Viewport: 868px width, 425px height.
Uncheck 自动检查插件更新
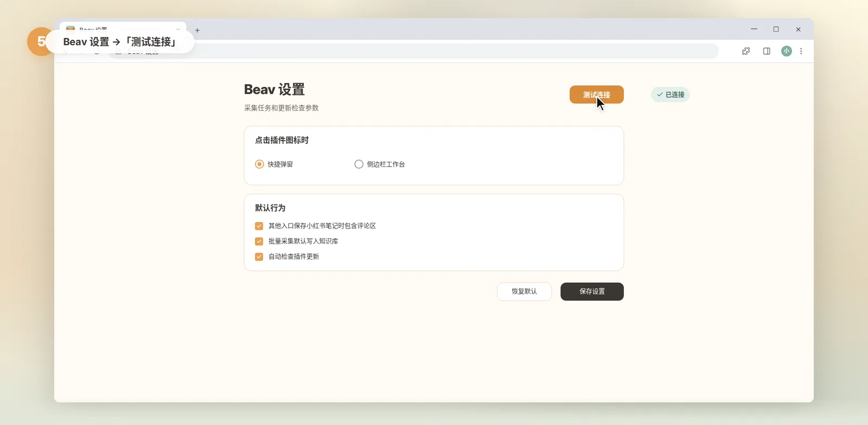pos(259,257)
